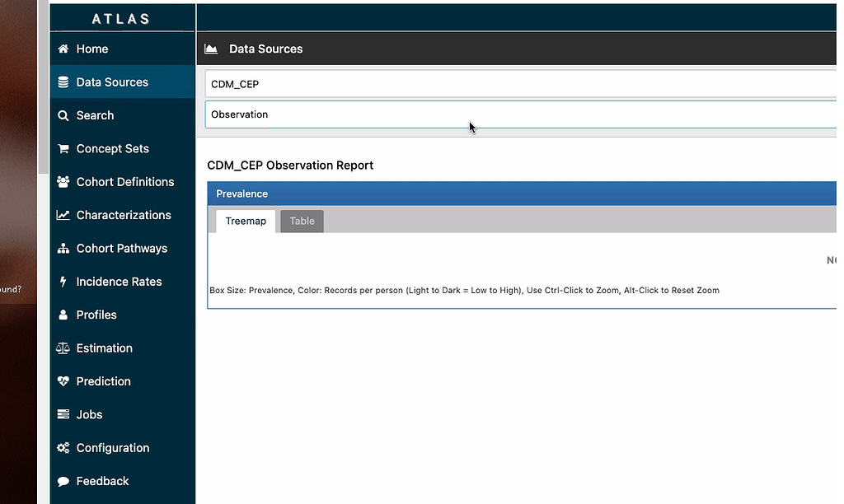Select the Cohort Pathways tree icon
The image size is (844, 504).
(x=62, y=248)
